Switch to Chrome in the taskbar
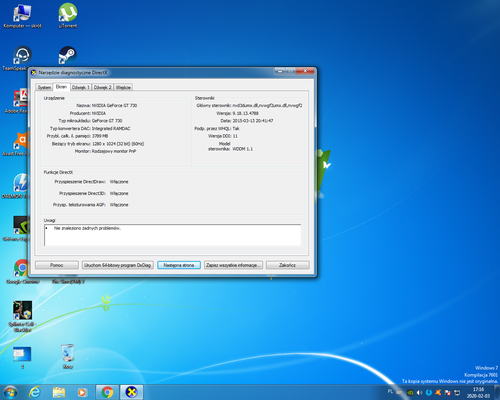 coord(107,392)
